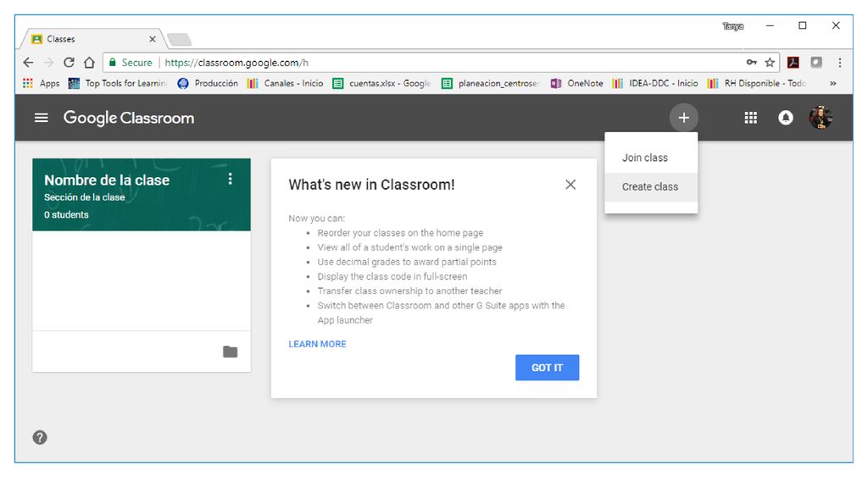Image resolution: width=868 pixels, height=488 pixels.
Task: Click the address bar URL field
Action: pyautogui.click(x=442, y=63)
